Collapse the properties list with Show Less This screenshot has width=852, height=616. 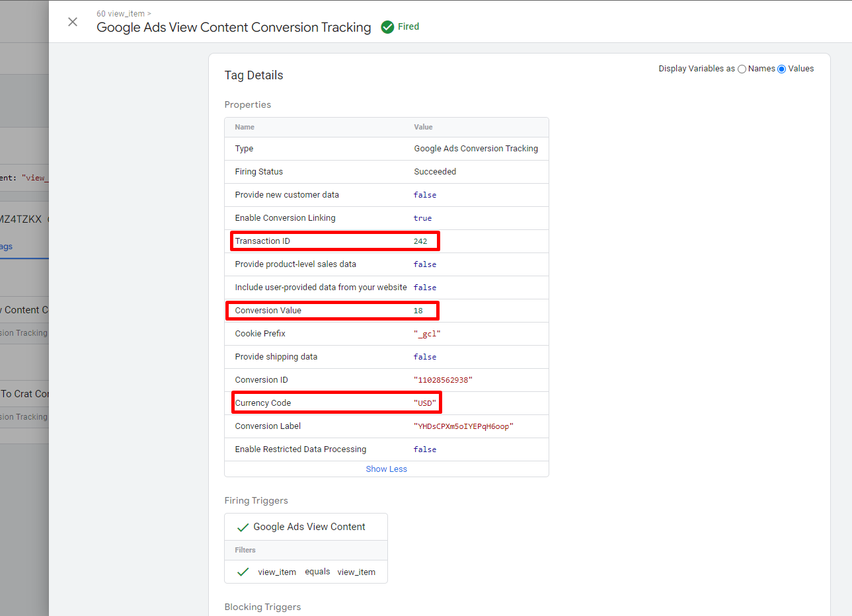pyautogui.click(x=386, y=469)
